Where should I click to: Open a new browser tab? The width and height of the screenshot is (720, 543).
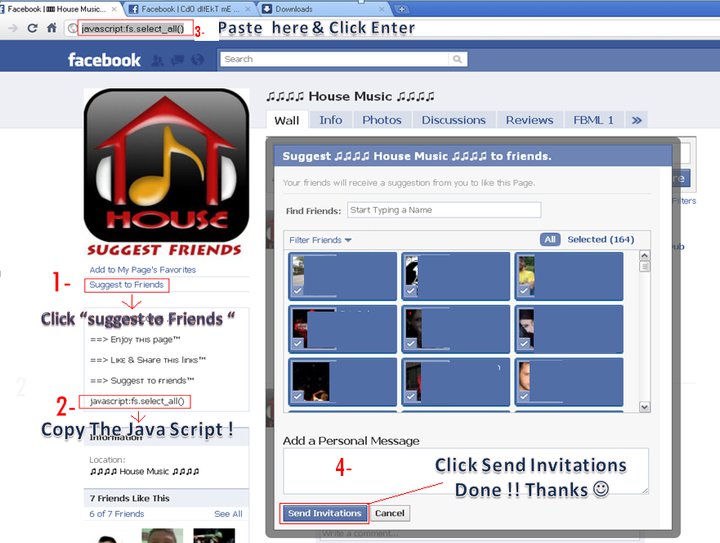click(401, 9)
